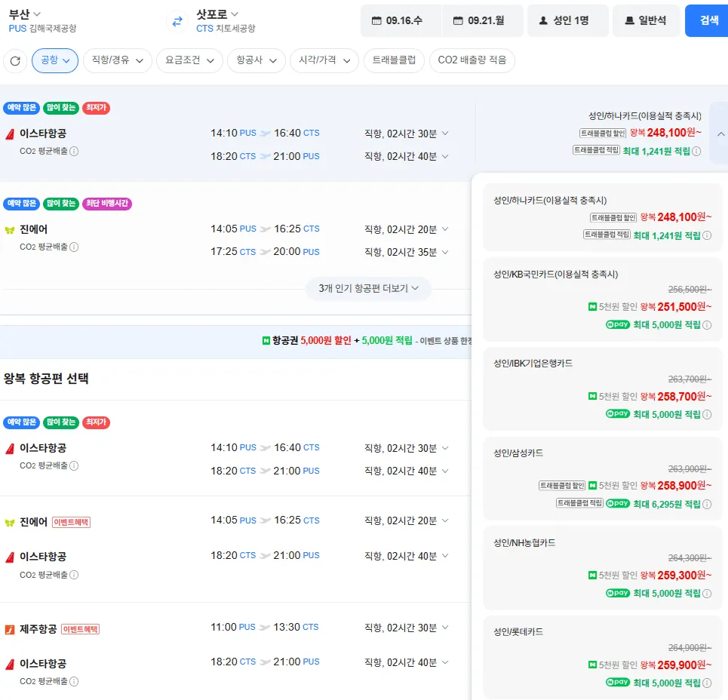Viewport: 728px width, 700px height.
Task: Click the 제주항공 이벤트혜택 badge
Action: (x=80, y=629)
